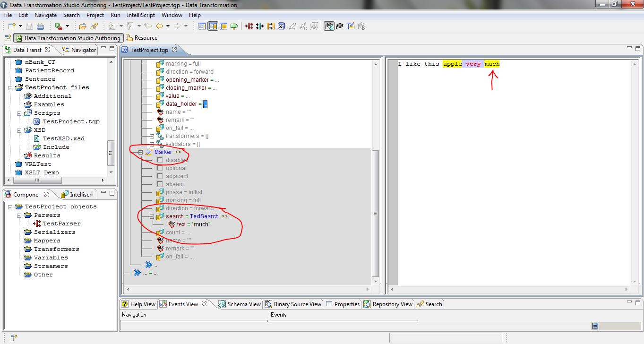Select the text = "much" property row
644x344 pixels.
pyautogui.click(x=189, y=224)
